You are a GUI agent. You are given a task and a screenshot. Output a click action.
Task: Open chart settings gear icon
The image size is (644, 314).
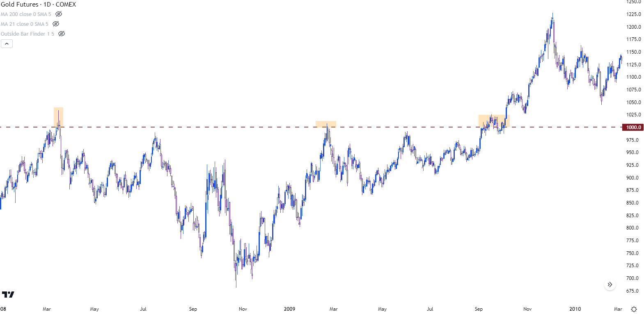point(634,309)
